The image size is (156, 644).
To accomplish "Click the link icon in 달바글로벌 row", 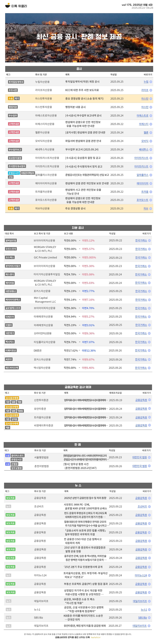I will (149, 241).
